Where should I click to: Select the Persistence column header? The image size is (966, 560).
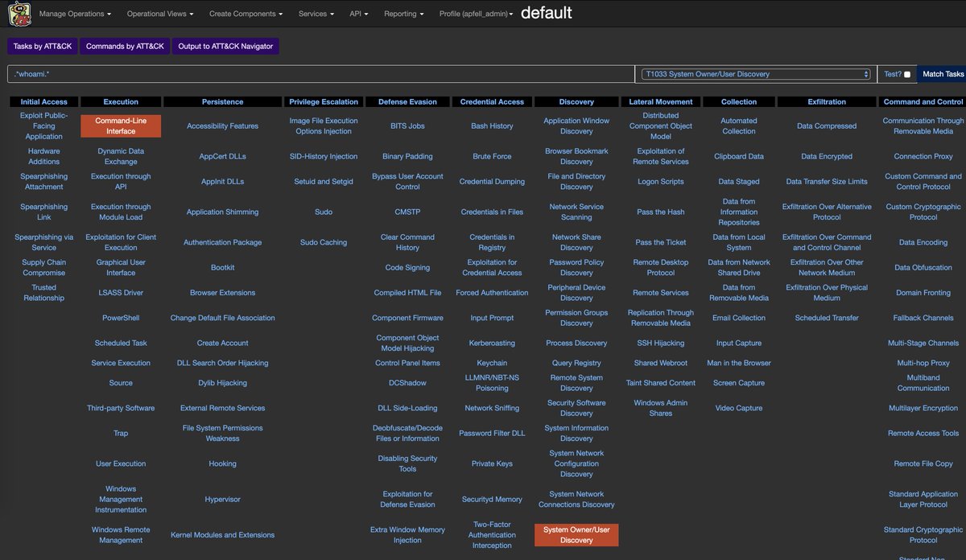point(223,102)
